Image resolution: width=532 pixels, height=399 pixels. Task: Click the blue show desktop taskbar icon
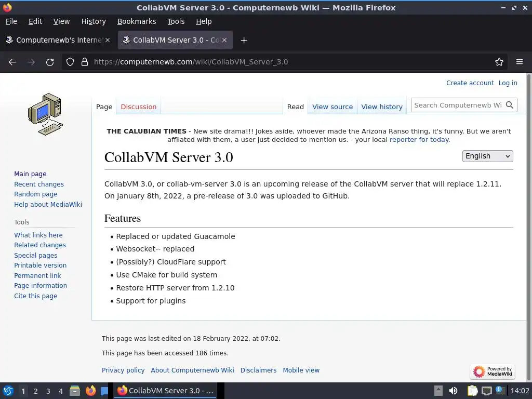(x=104, y=391)
